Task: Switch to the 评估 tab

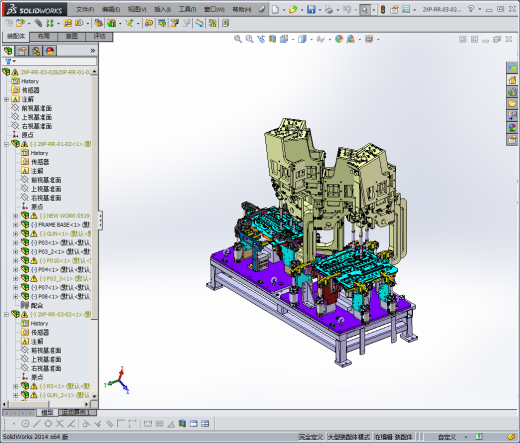Action: (x=99, y=36)
